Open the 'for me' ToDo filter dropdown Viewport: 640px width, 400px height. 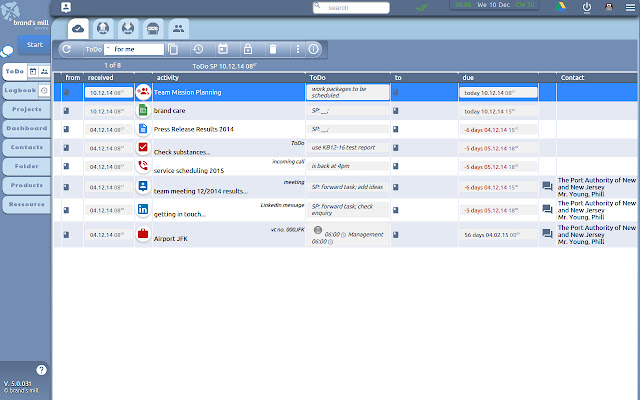coord(134,49)
